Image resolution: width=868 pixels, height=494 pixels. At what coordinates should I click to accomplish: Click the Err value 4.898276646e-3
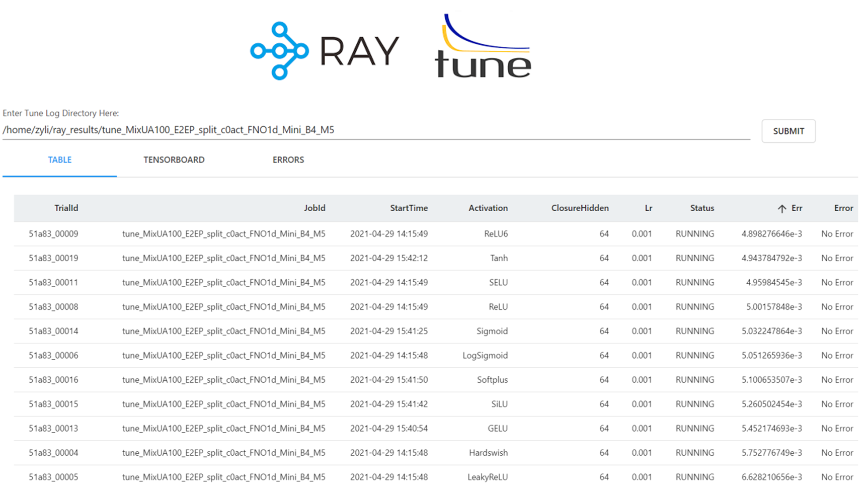click(771, 234)
